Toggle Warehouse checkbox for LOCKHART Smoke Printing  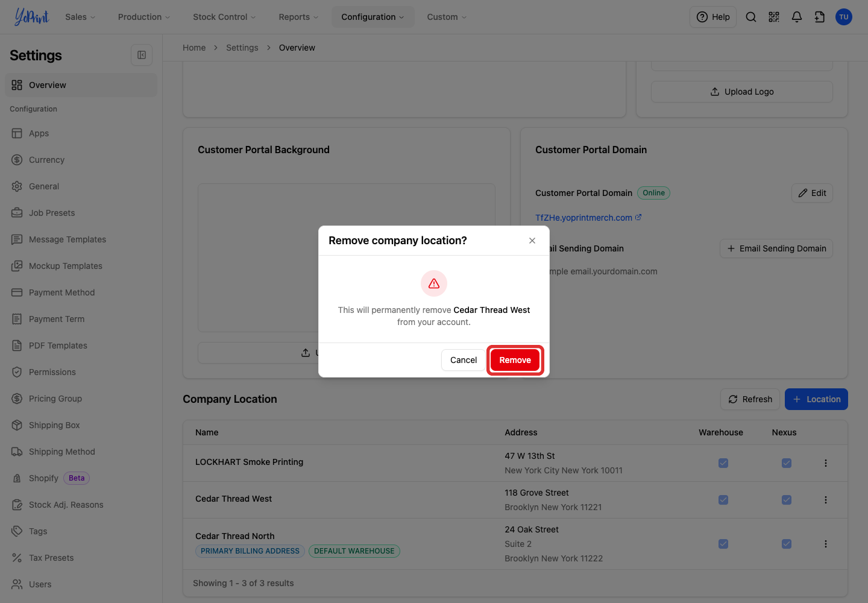point(723,463)
